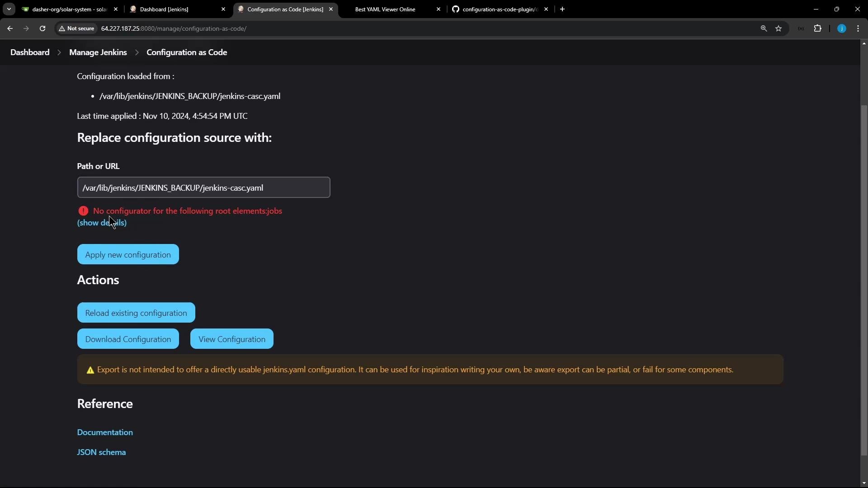
Task: Close the Best YAML Viewer Online tab
Action: coord(439,9)
